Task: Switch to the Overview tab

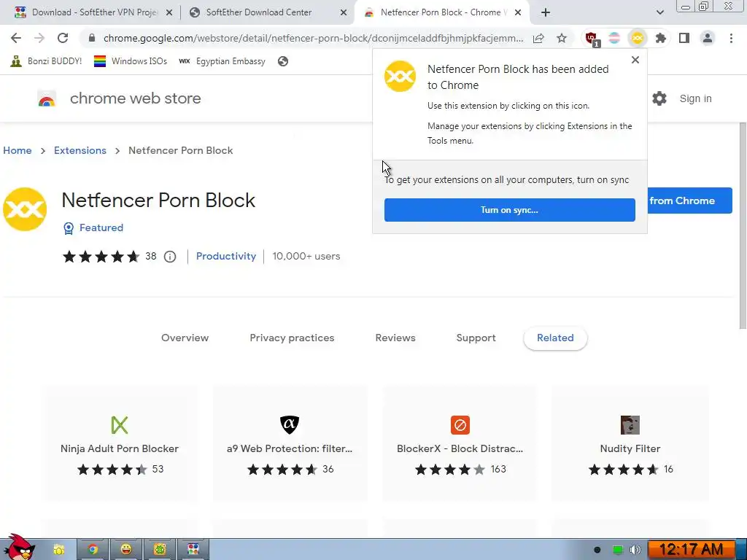Action: point(185,338)
